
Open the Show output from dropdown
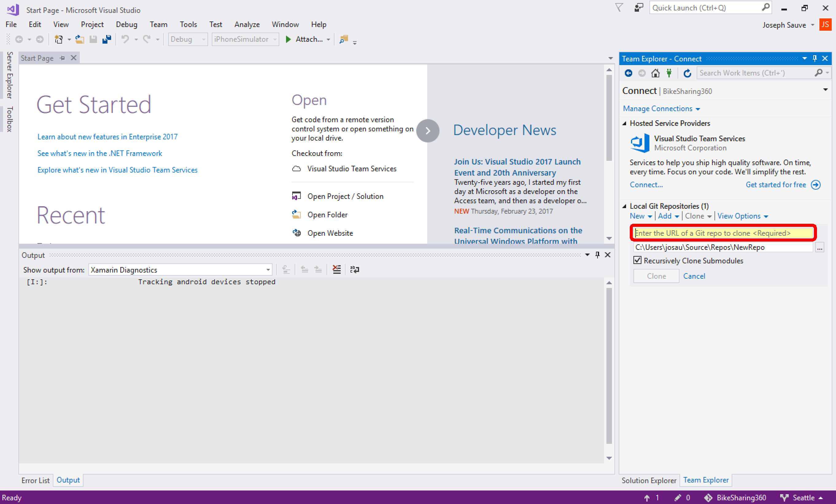180,270
